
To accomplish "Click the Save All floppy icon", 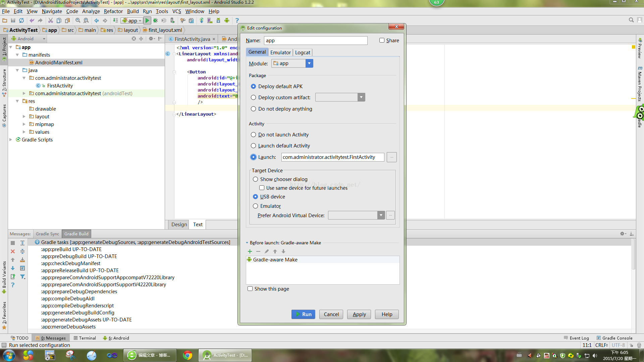I will tap(13, 20).
